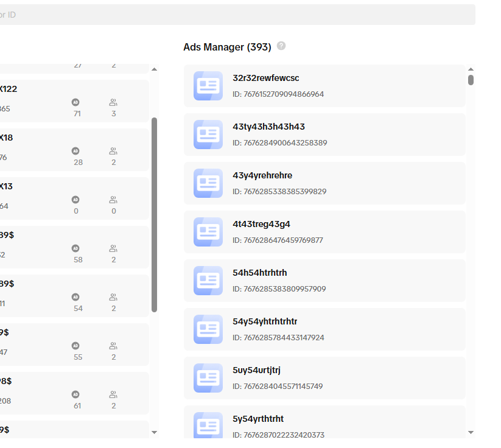Click the search by name or ID field
The image size is (501, 448).
238,15
